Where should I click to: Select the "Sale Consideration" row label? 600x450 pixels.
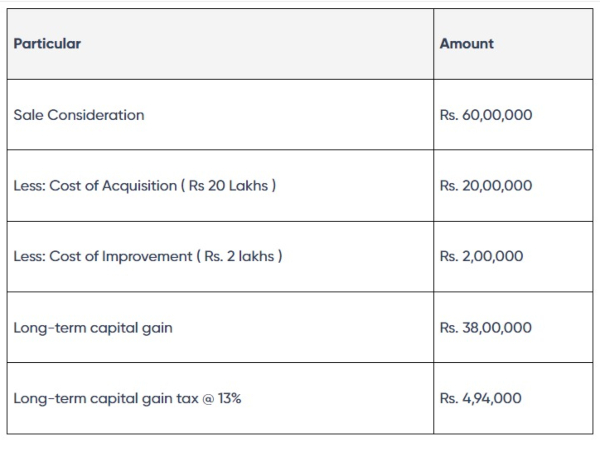pos(79,115)
